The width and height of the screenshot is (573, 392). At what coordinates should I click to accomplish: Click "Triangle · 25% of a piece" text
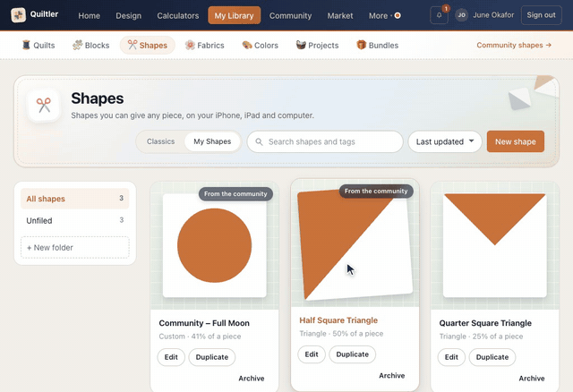481,337
